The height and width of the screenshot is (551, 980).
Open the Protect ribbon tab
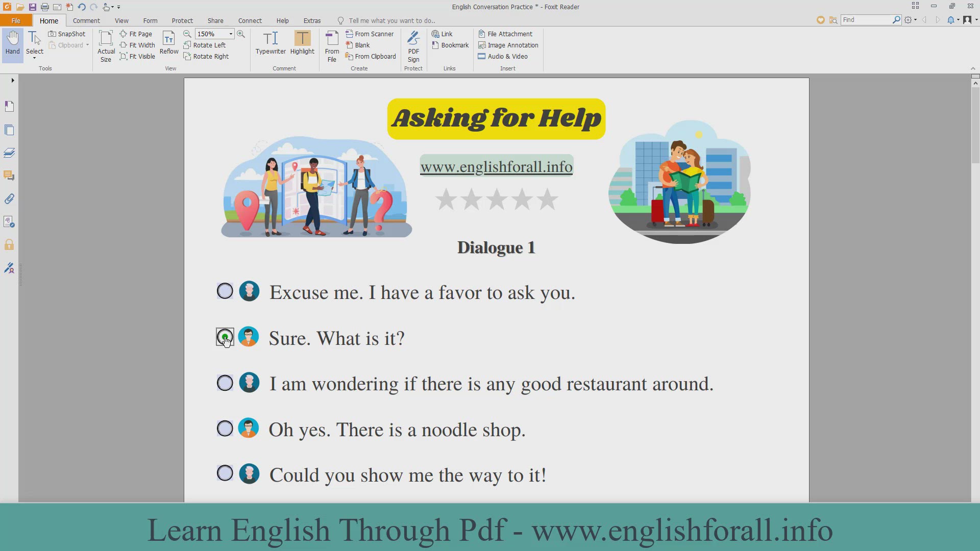coord(182,20)
